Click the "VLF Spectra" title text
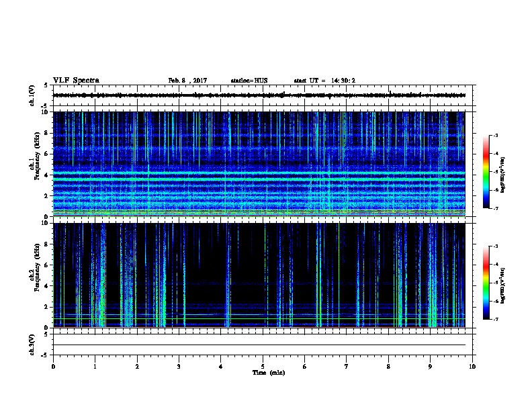 76,81
